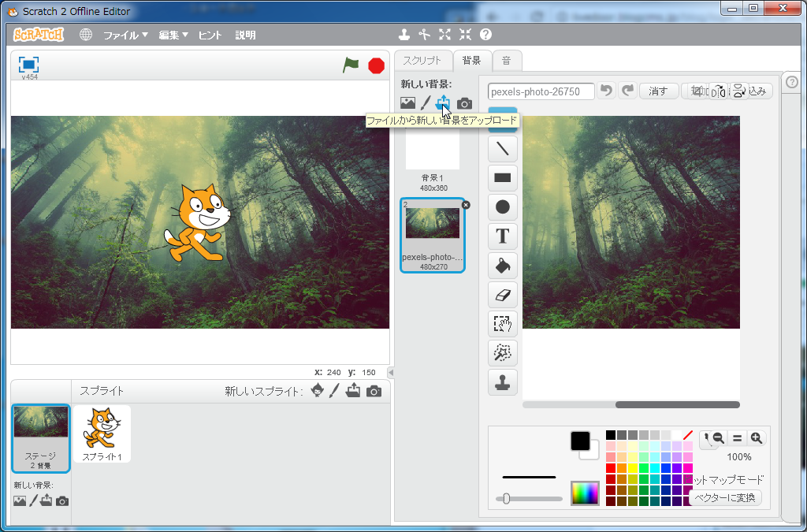The width and height of the screenshot is (807, 532).
Task: Upload new backdrop from file
Action: 443,103
